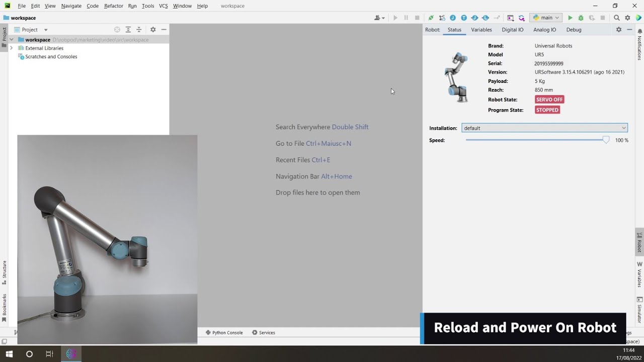The height and width of the screenshot is (362, 644).
Task: Switch to the Debug tab
Action: coord(574,30)
